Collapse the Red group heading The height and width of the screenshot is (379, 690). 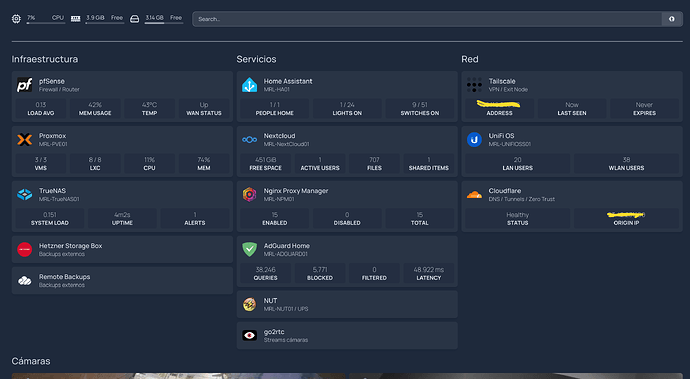click(x=470, y=59)
